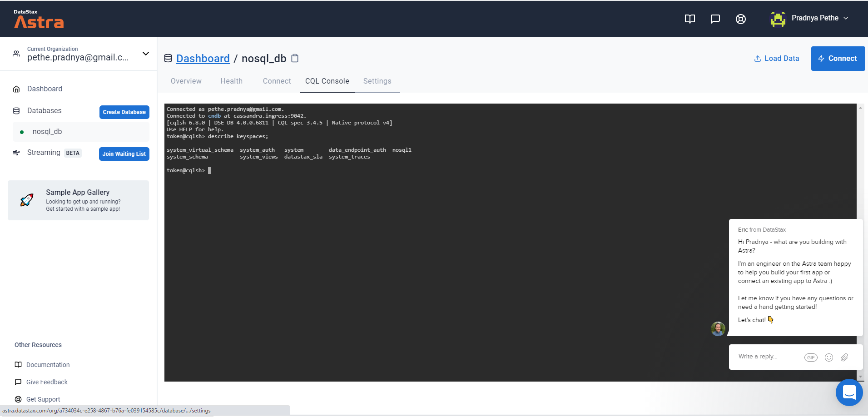Screen dimensions: 868x417
Task: Click the Intercom chat bubble at bottom right
Action: click(x=849, y=392)
